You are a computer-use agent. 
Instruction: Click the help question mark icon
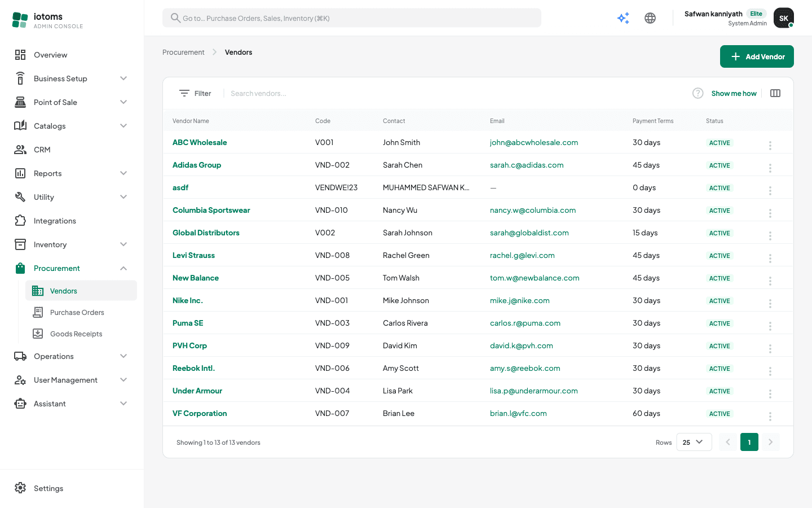(698, 93)
